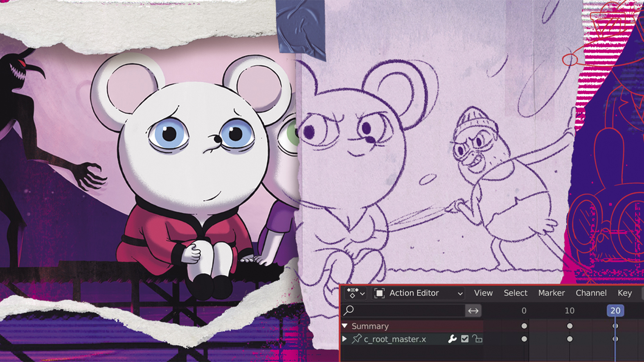Open the Action Editor mode dropdown

point(419,293)
